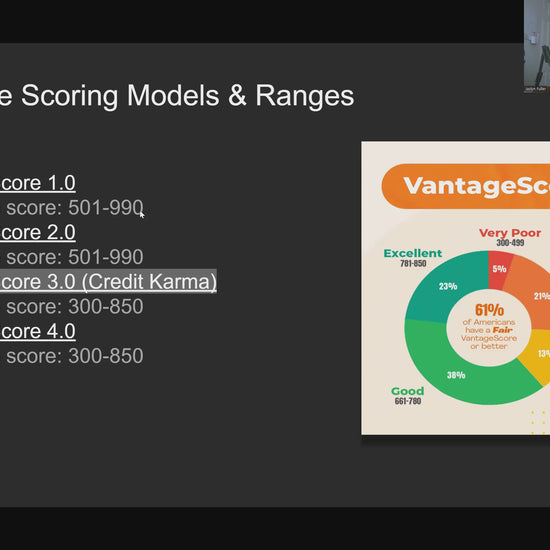Screen dimensions: 550x550
Task: Click the underlined "core 4.0" heading
Action: coord(38,331)
